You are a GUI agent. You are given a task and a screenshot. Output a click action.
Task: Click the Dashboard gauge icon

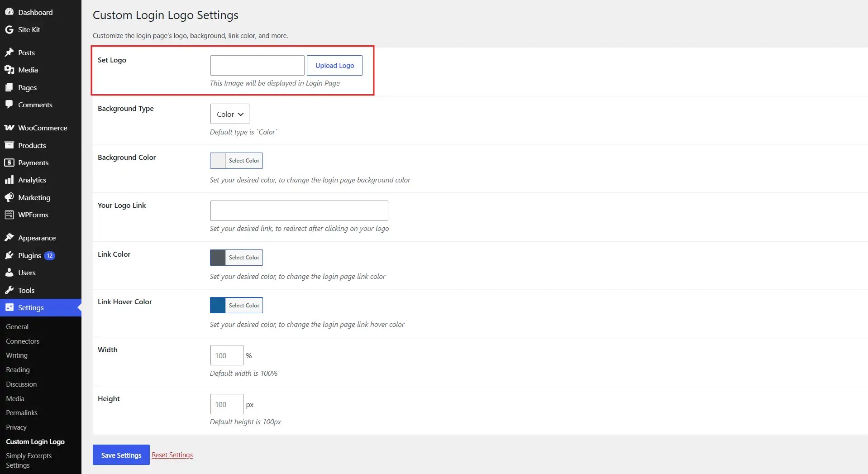click(x=9, y=12)
